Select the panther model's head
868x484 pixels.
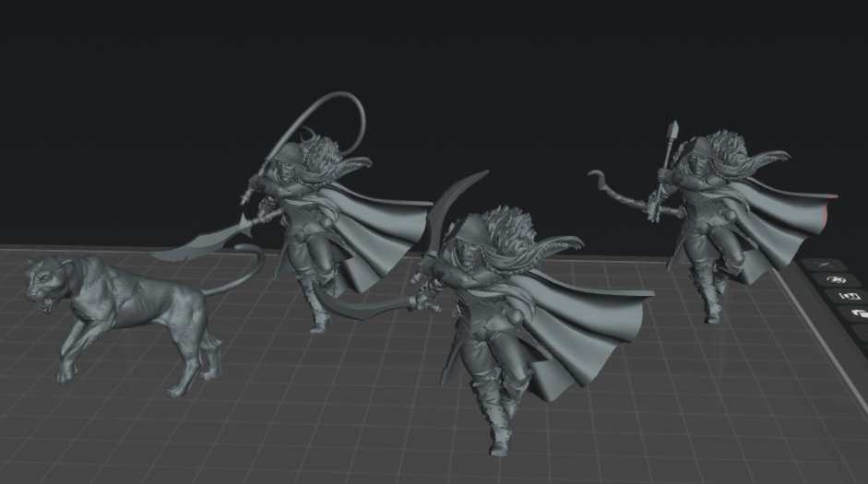(x=47, y=284)
